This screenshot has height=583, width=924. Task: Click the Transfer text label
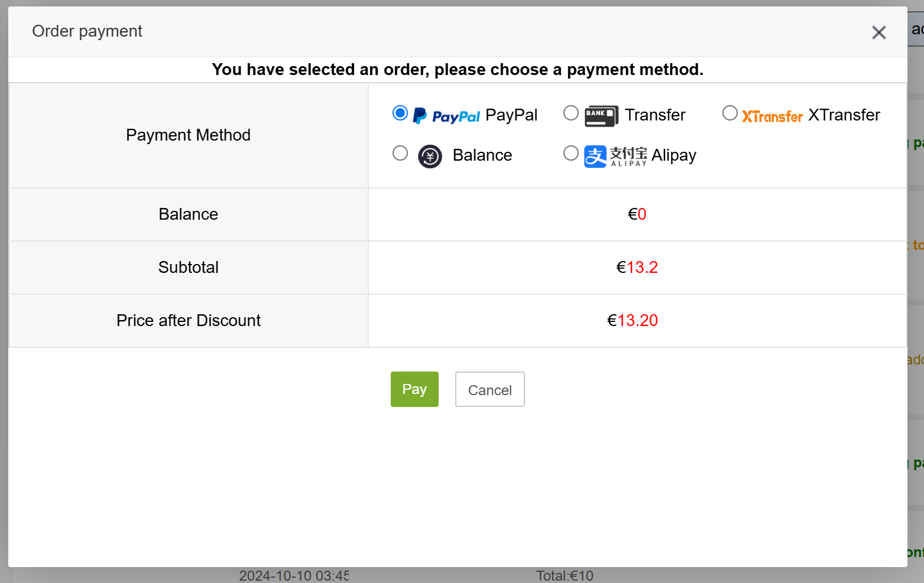click(655, 115)
